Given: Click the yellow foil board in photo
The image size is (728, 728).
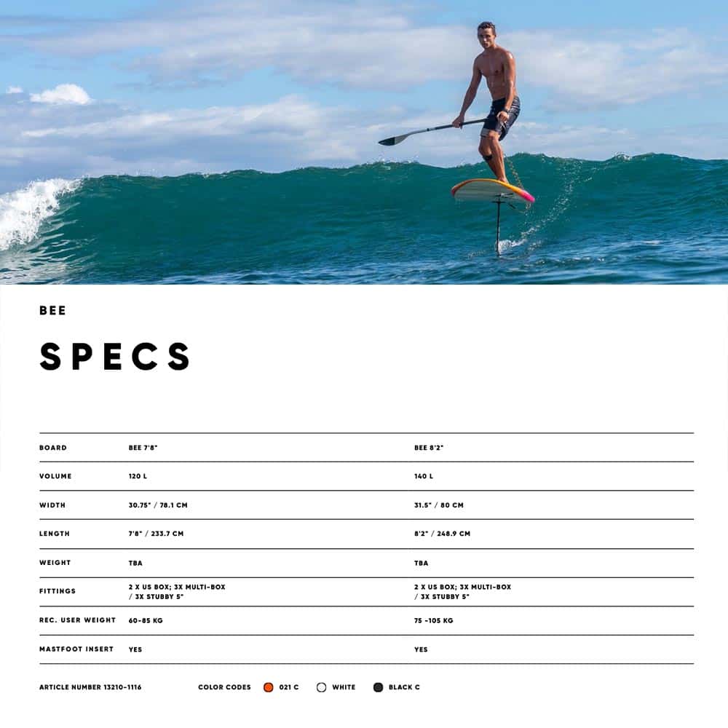Looking at the screenshot, I should click(x=493, y=191).
